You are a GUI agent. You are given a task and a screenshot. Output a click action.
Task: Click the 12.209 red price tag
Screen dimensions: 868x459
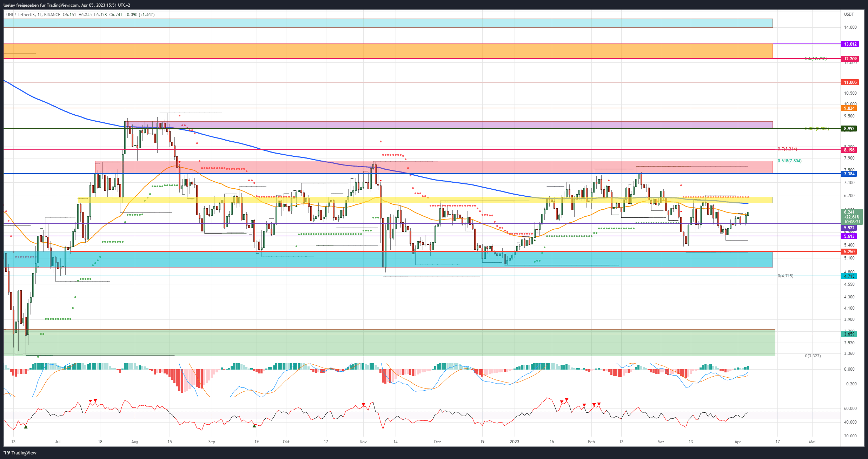pyautogui.click(x=850, y=59)
